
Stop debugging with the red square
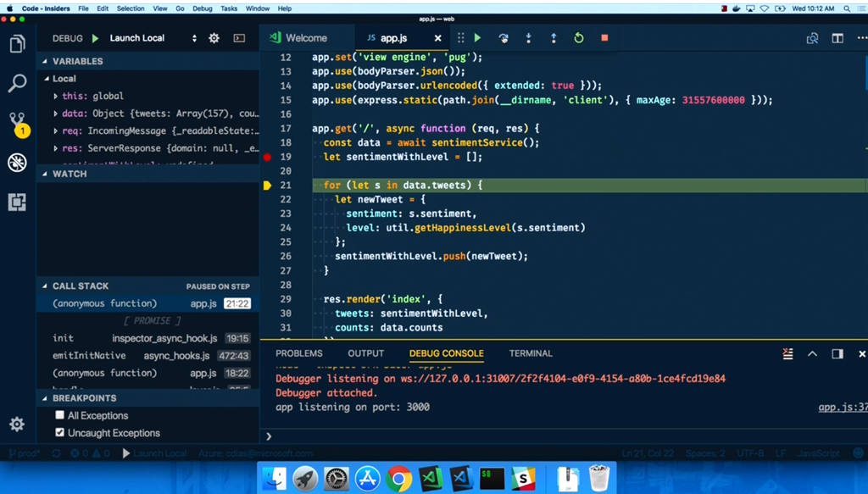(x=604, y=38)
